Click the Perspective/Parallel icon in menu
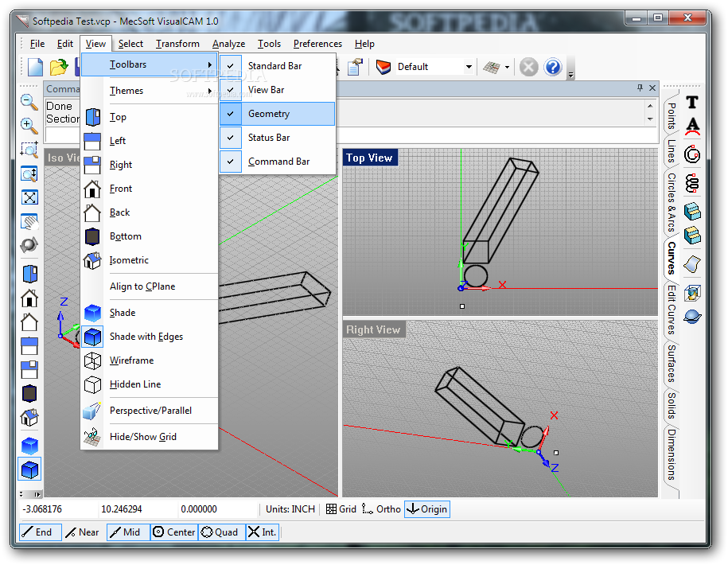 tap(92, 411)
